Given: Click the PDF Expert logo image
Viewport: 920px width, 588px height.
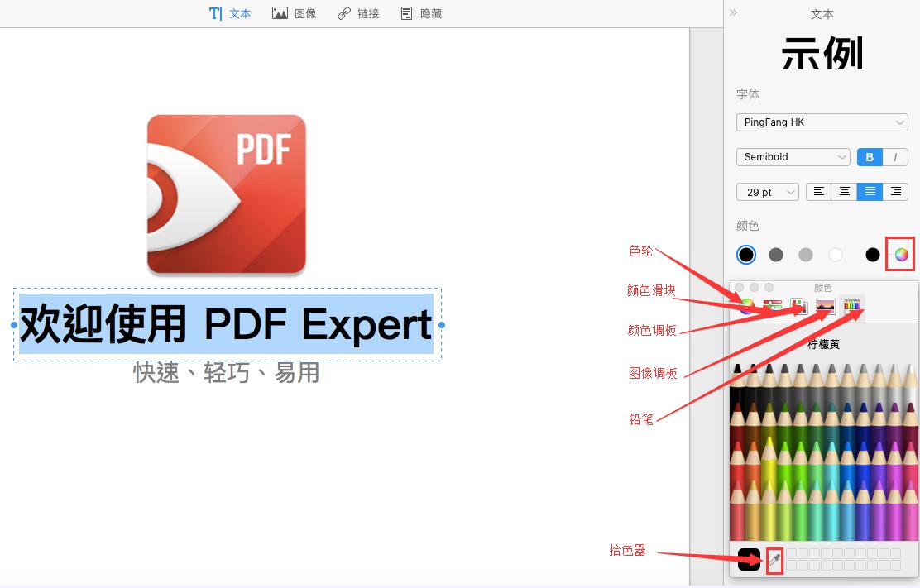Looking at the screenshot, I should (227, 194).
